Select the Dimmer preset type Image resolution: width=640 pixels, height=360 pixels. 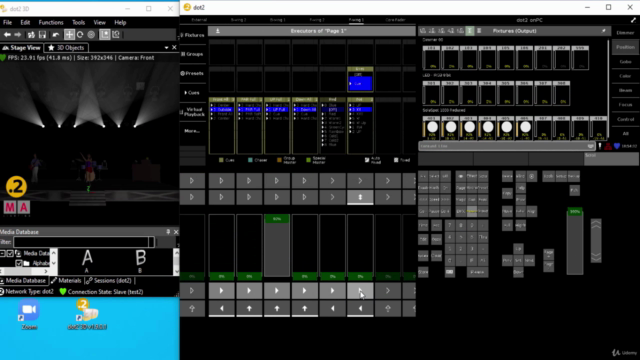(x=625, y=33)
